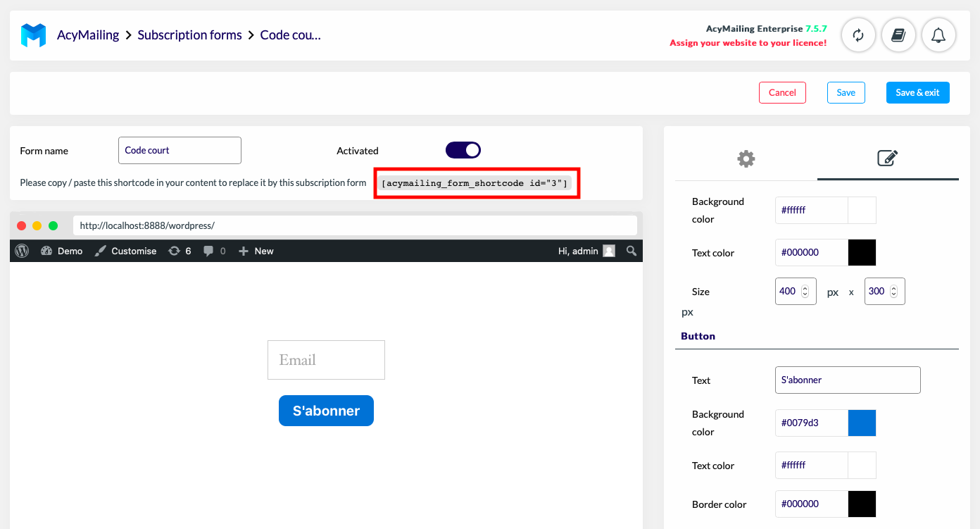Screen dimensions: 980x529
Task: Click the Border color hex field
Action: pos(812,504)
